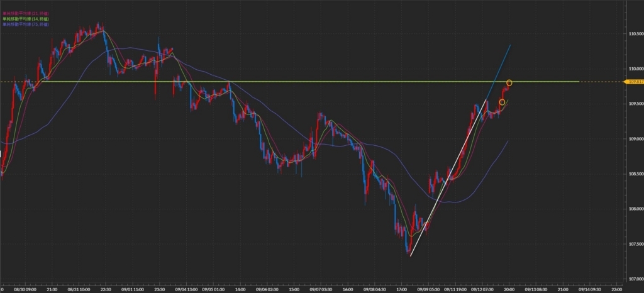Viewport: 644px width, 293px height.
Task: Click the 110.000 price axis label
Action: point(636,69)
